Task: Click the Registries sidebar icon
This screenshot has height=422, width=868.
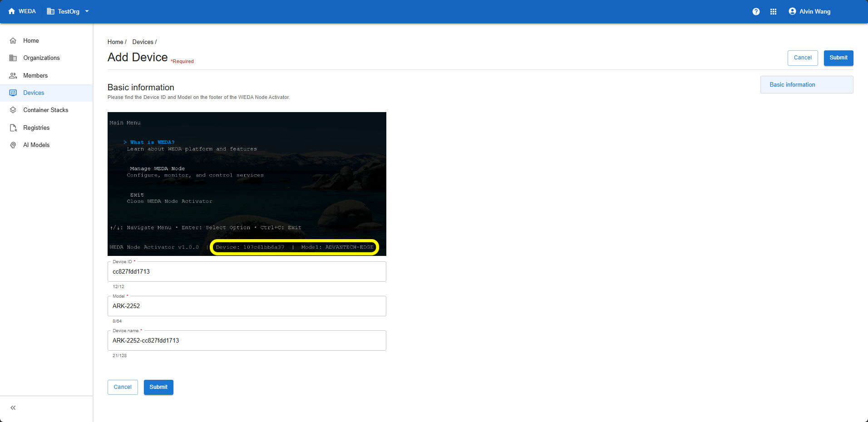Action: click(x=13, y=128)
